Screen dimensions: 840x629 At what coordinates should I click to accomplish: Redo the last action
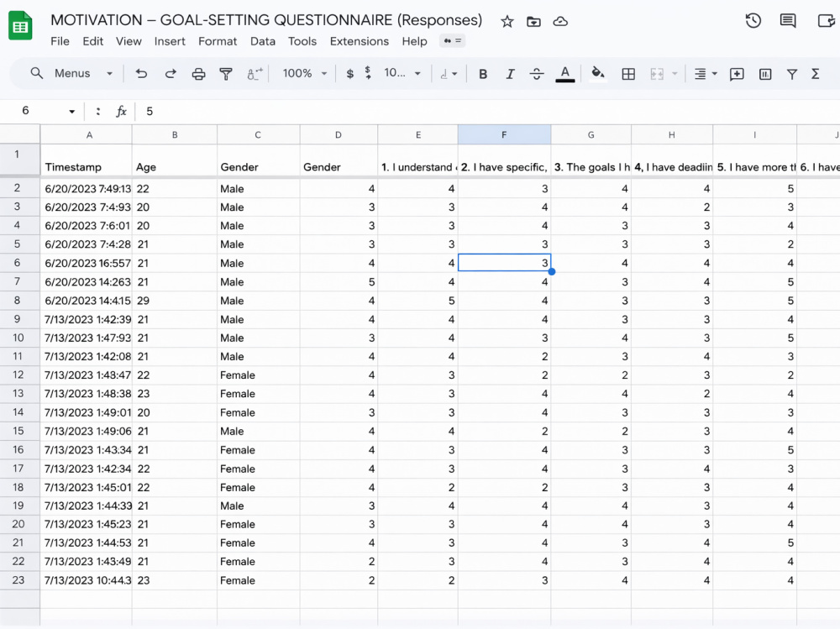[171, 73]
